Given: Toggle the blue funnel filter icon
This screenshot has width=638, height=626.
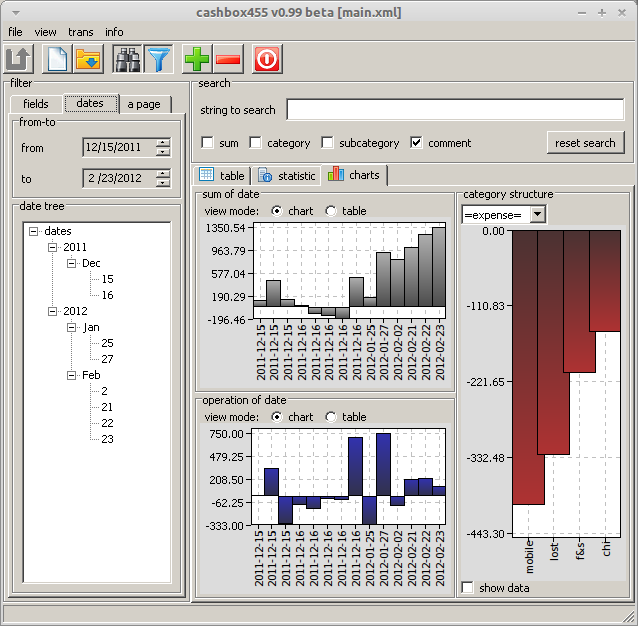Looking at the screenshot, I should (158, 59).
